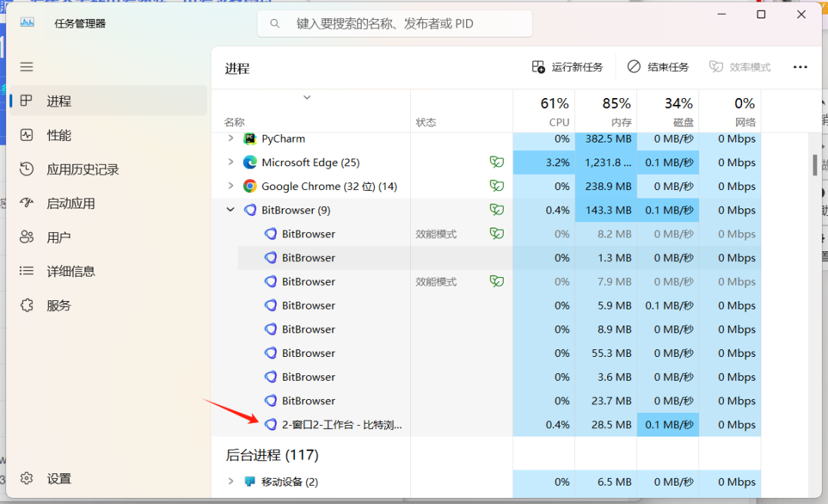Sort by the 磁盘 column header
The image size is (828, 504).
[x=668, y=111]
